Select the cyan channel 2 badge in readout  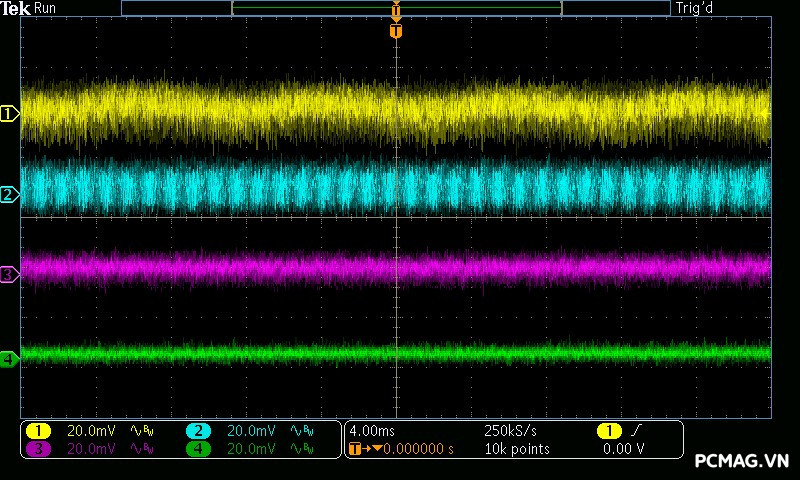coord(199,431)
